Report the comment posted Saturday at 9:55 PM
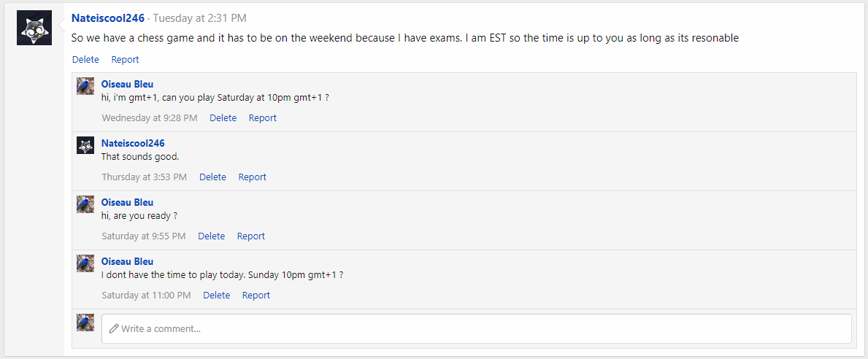 (x=250, y=236)
